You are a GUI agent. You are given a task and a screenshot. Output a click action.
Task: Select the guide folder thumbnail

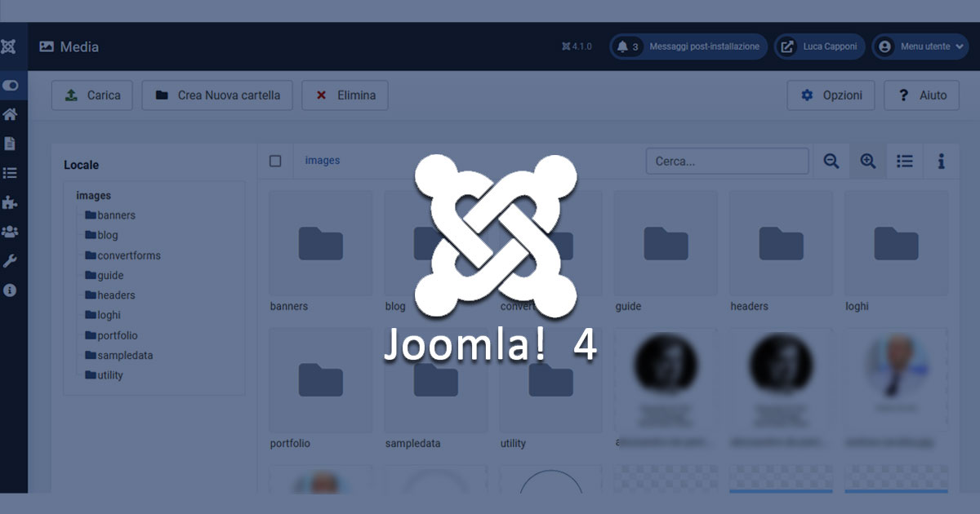[666, 243]
